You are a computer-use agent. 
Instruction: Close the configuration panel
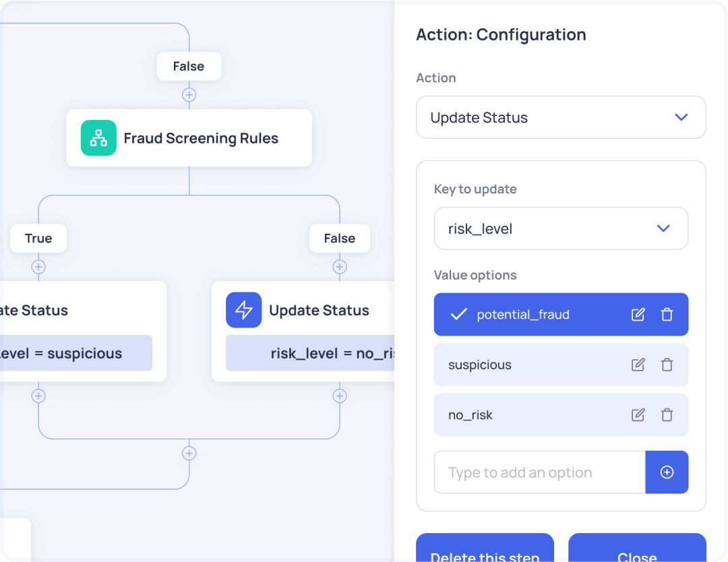coord(637,551)
